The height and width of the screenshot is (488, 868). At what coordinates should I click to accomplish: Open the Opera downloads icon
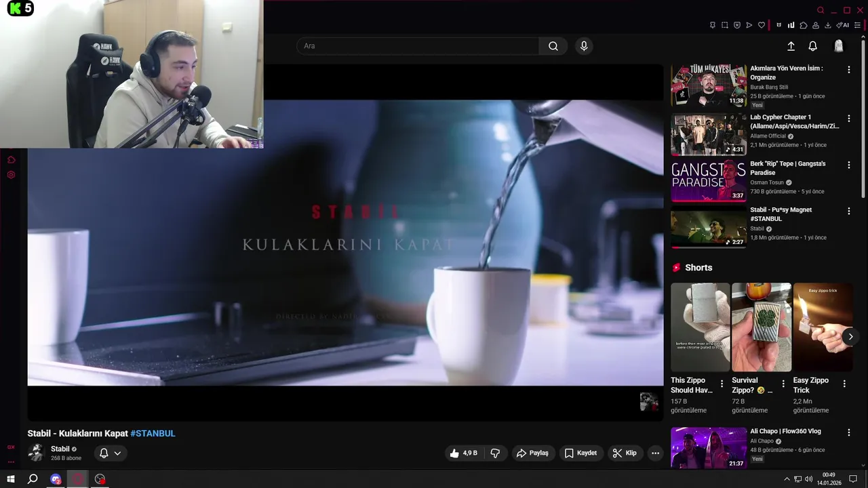tap(828, 25)
